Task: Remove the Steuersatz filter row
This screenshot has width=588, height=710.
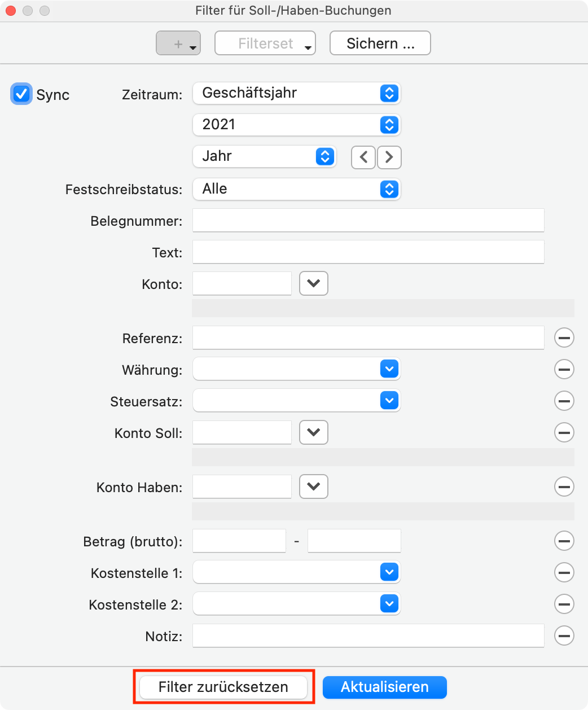Action: pyautogui.click(x=564, y=401)
